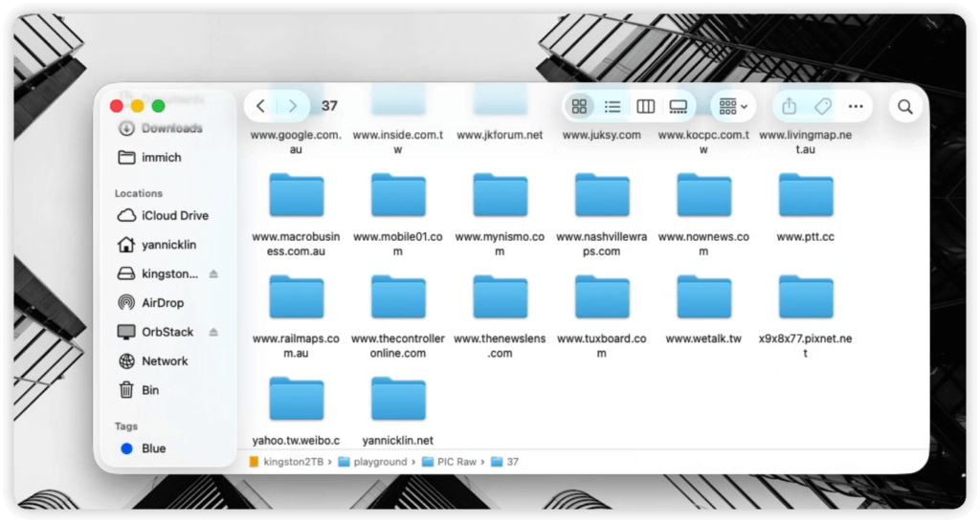The height and width of the screenshot is (523, 980).
Task: Open the more actions ellipsis menu
Action: pos(856,107)
